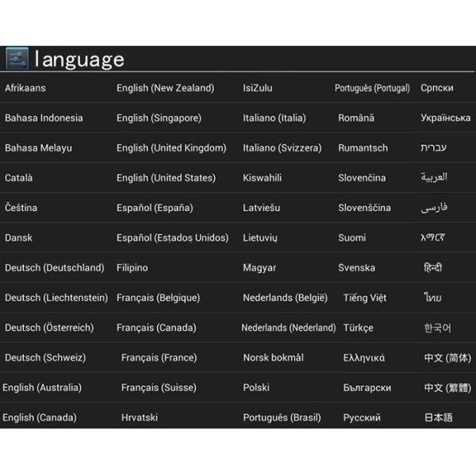The image size is (476, 476).
Task: Choose 한국어 from the language list
Action: tap(437, 328)
